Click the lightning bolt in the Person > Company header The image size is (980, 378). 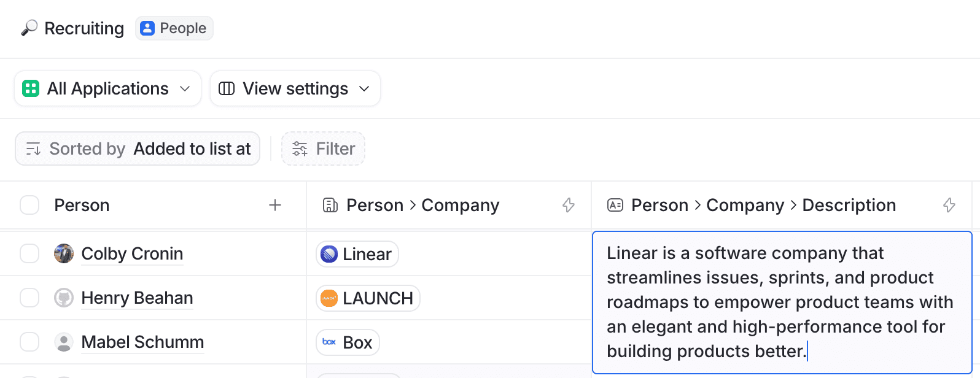click(569, 205)
